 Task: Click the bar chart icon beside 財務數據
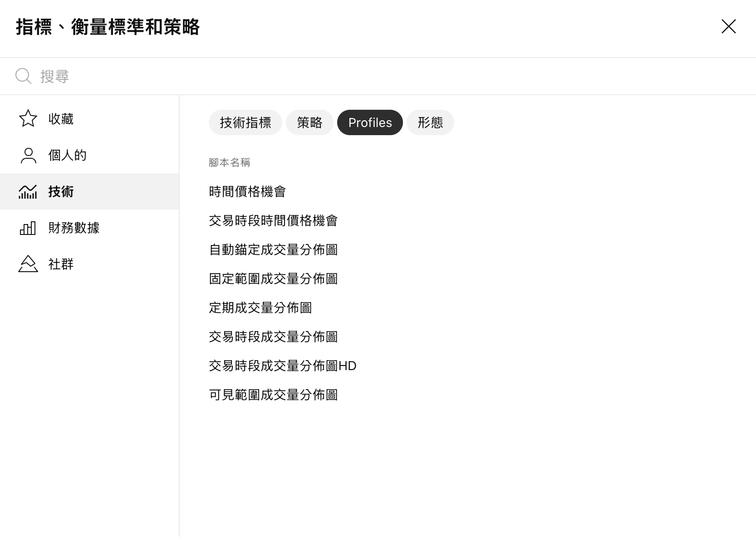28,228
